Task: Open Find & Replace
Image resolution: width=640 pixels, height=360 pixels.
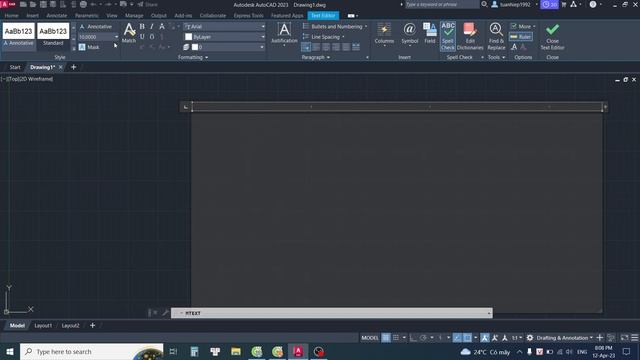Action: tap(496, 36)
